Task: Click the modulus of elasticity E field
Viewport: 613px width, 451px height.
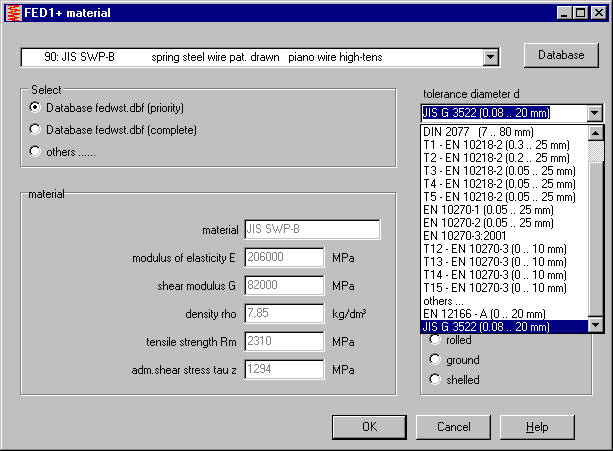Action: click(x=284, y=258)
